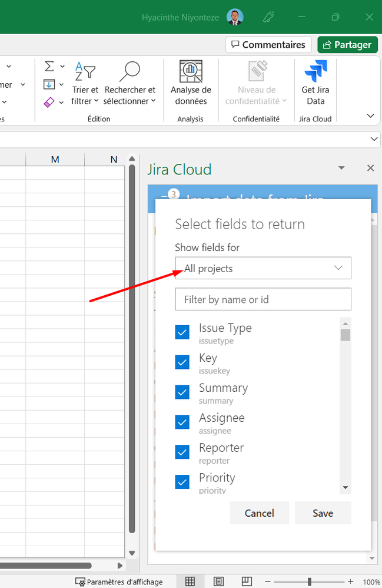Open the AutoSum sigma tool
Image resolution: width=382 pixels, height=588 pixels.
49,67
